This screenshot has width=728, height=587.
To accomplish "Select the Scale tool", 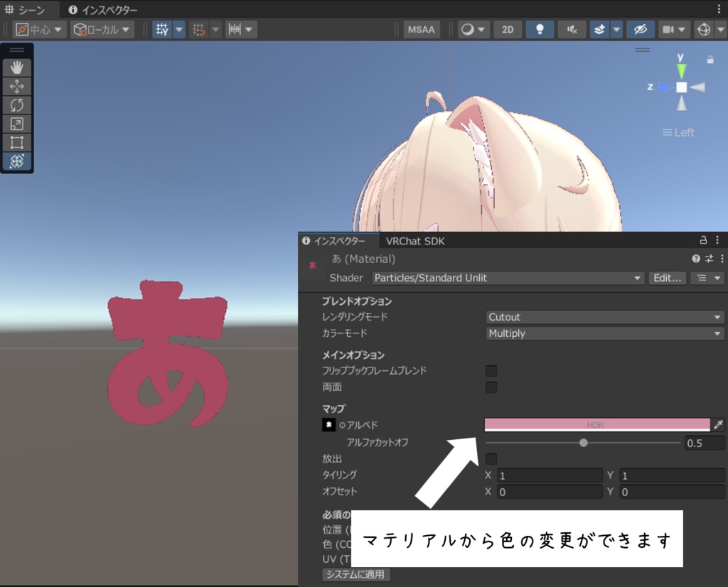I will pyautogui.click(x=16, y=124).
